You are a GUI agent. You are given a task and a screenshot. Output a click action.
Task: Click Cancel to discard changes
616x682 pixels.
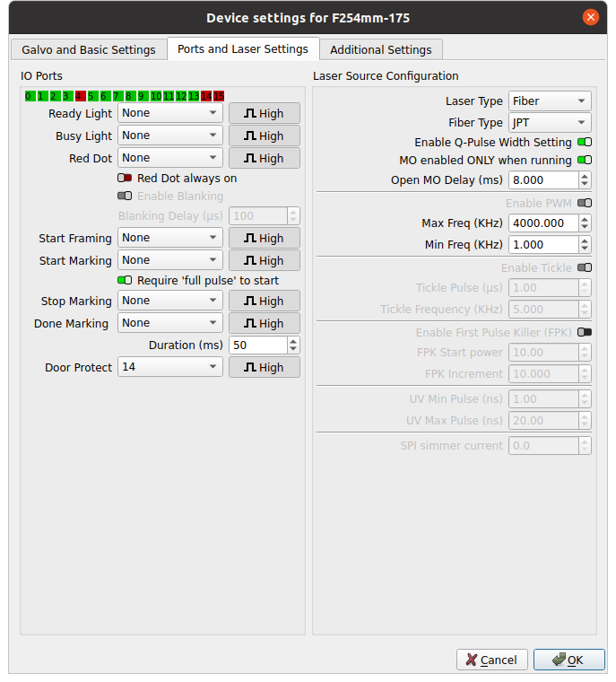(491, 660)
